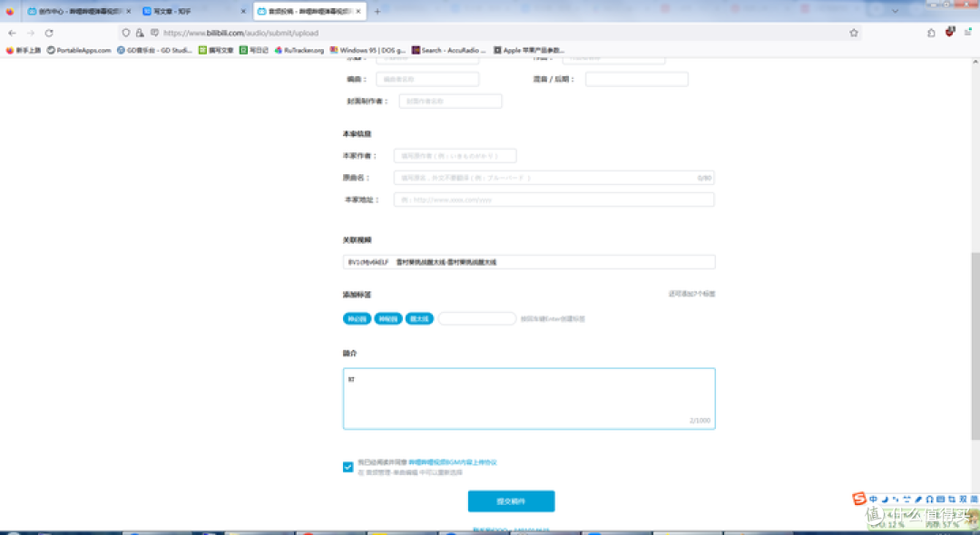Click the padlock site security icon
Viewport: 980px width, 535px height.
[x=140, y=33]
